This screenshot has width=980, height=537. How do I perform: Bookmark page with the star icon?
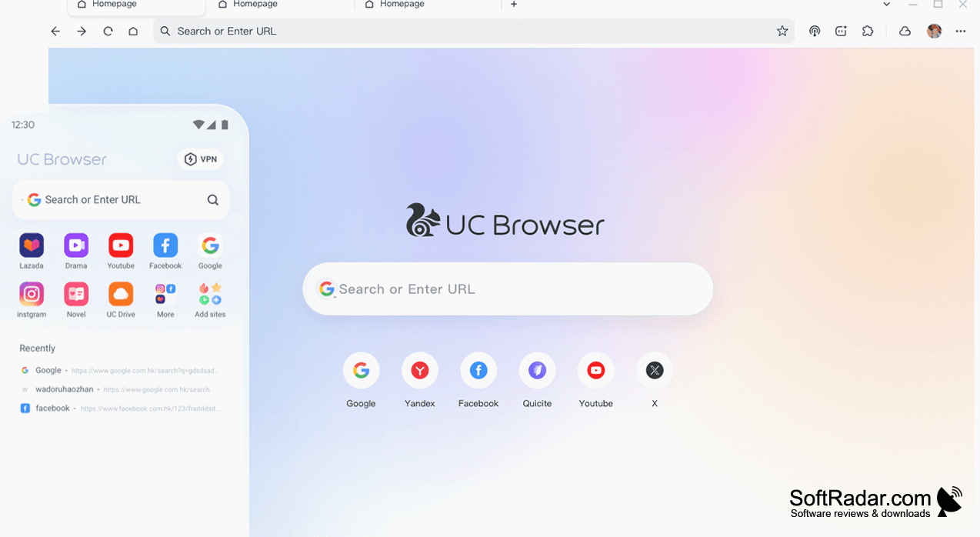point(782,31)
